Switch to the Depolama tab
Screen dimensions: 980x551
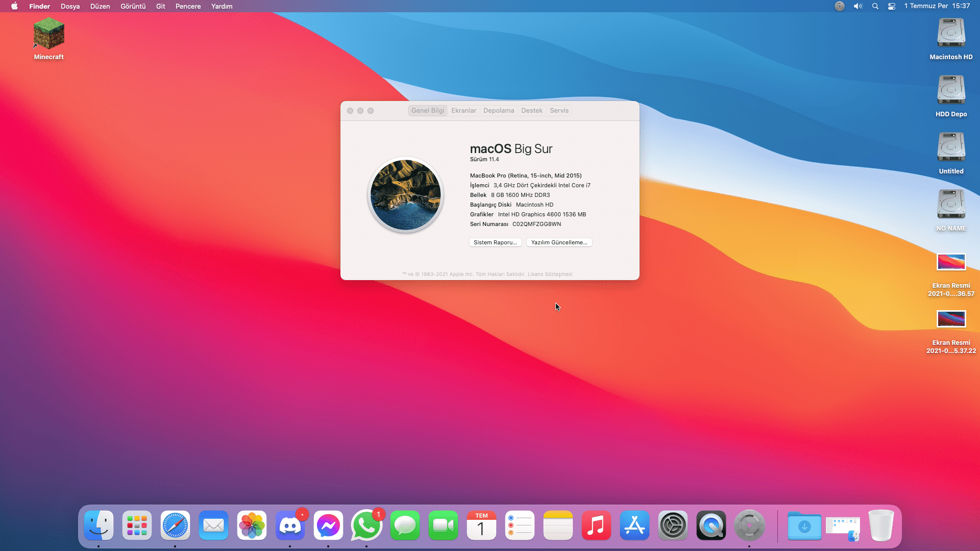499,111
